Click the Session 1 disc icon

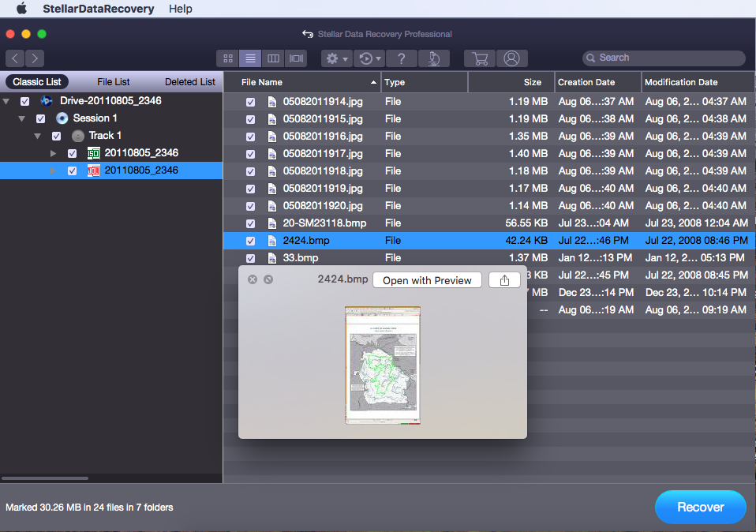click(x=62, y=118)
